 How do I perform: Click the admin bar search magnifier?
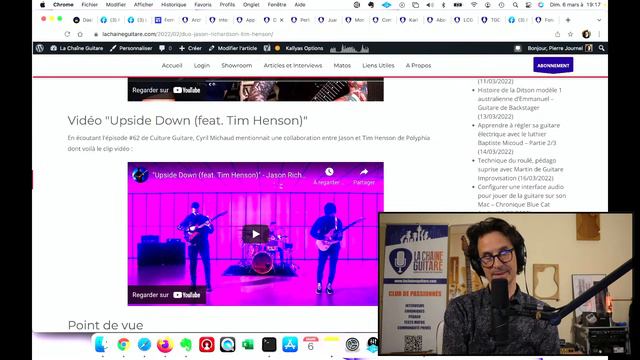coord(601,48)
